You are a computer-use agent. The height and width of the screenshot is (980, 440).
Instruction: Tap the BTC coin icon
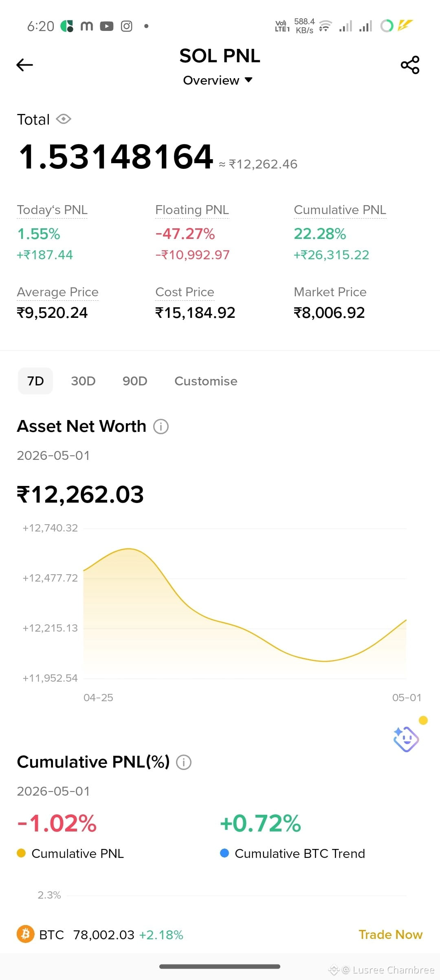click(25, 934)
